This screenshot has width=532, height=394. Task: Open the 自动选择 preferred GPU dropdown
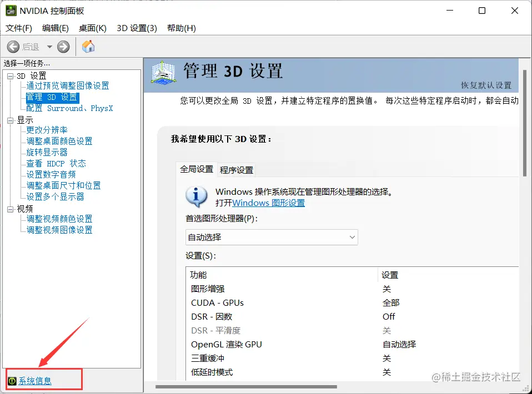coord(272,238)
